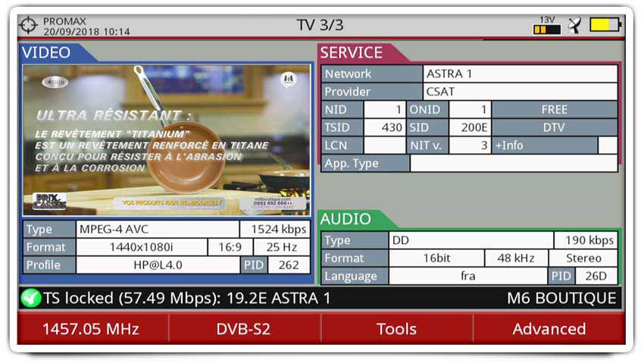Select the VIDEO panel header

tap(47, 53)
